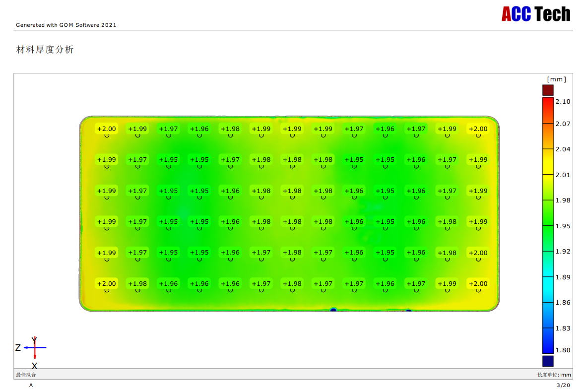Click the 材料厚度分析 page title
This screenshot has width=585, height=392.
click(45, 50)
